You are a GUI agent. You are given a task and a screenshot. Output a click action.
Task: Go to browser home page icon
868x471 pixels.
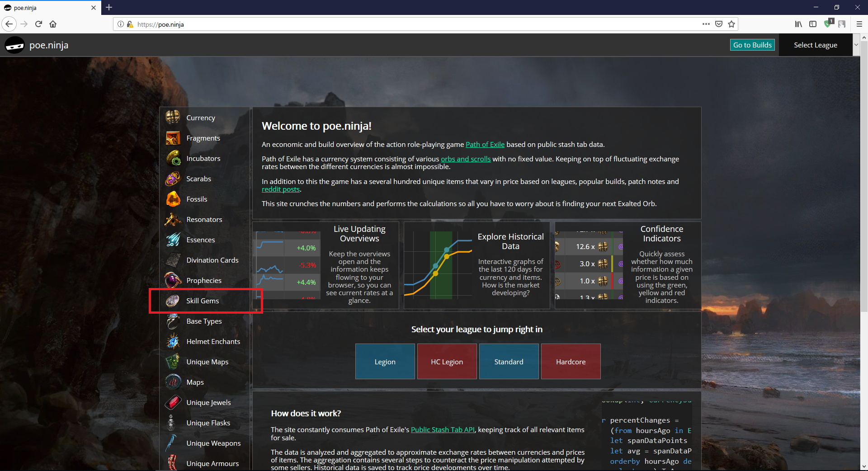point(53,24)
